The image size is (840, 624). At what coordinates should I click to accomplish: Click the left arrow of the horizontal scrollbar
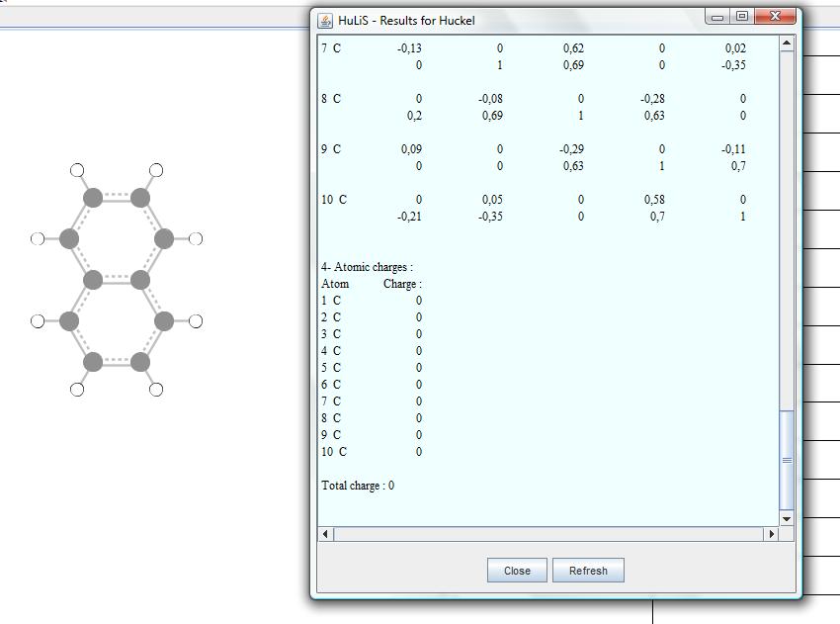pos(323,534)
